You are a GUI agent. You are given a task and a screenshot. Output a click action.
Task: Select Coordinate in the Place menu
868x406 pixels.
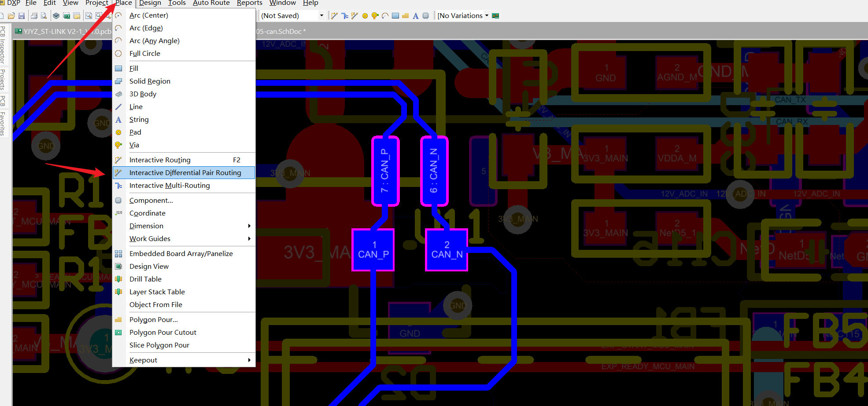[184, 213]
